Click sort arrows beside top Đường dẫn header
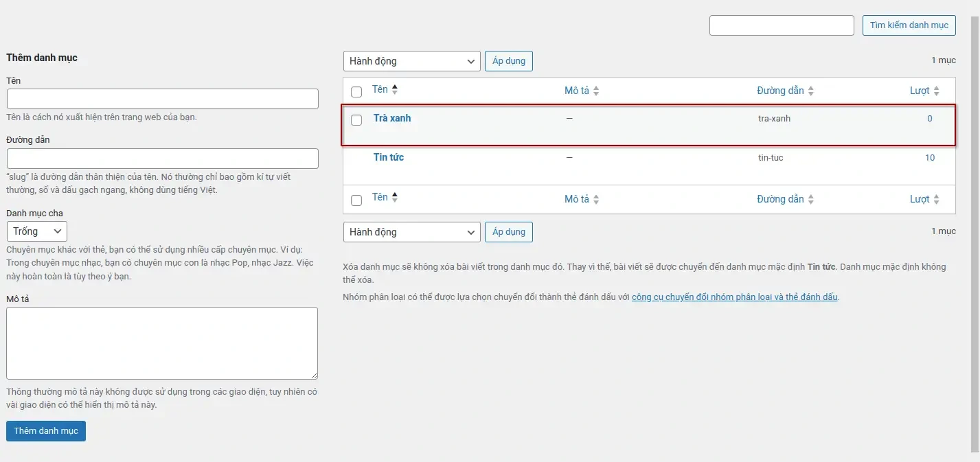 pyautogui.click(x=811, y=91)
